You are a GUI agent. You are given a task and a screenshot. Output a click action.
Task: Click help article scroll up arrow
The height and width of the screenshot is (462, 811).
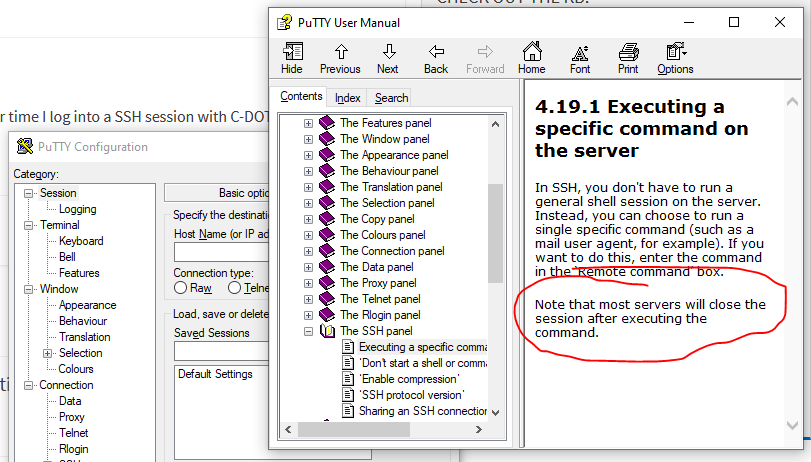click(792, 102)
